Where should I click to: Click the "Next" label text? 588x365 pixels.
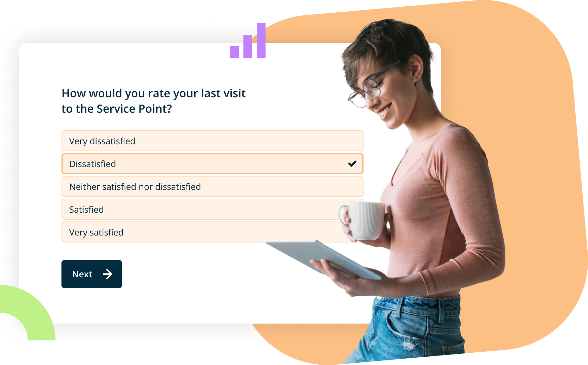[x=82, y=274]
